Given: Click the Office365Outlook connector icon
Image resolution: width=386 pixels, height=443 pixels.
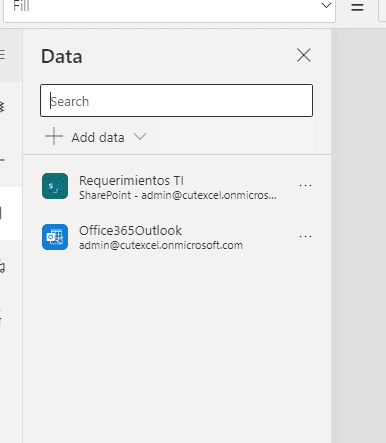Looking at the screenshot, I should point(55,237).
